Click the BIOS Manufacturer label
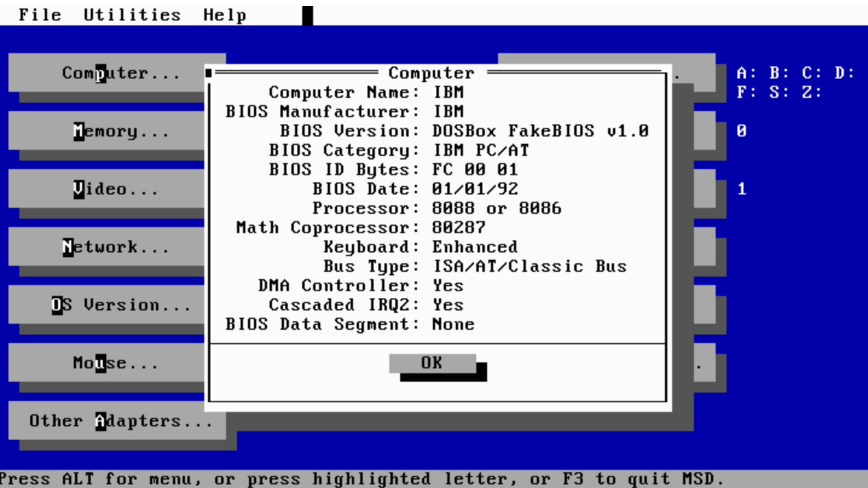Viewport: 868px width, 488px height. point(323,112)
